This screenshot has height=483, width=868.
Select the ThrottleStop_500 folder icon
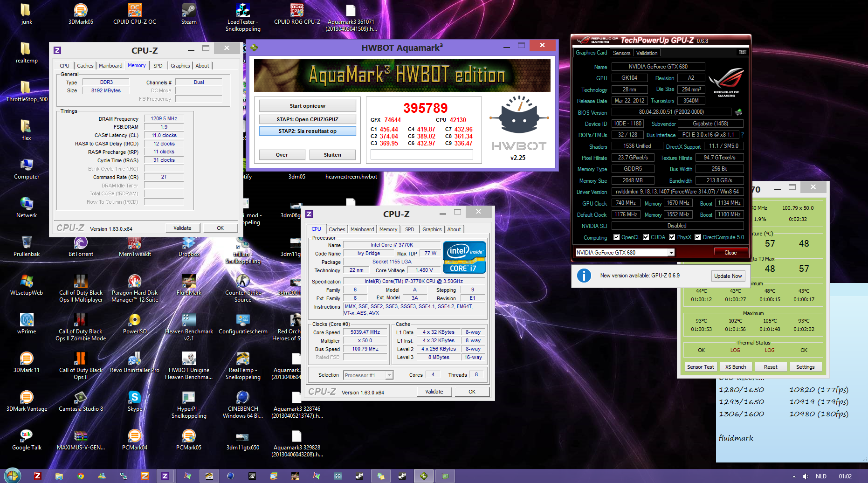pyautogui.click(x=27, y=91)
